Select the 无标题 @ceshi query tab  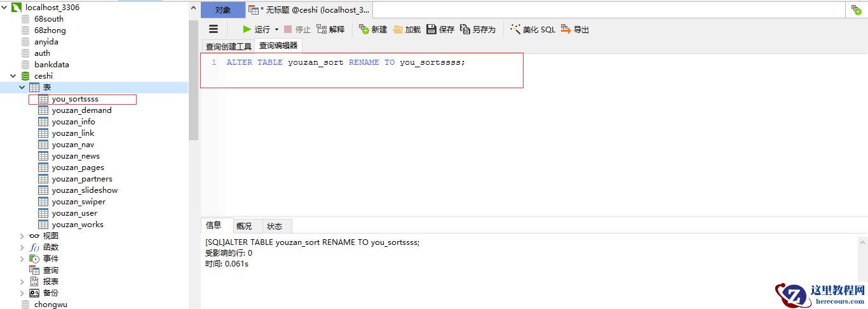[x=309, y=10]
